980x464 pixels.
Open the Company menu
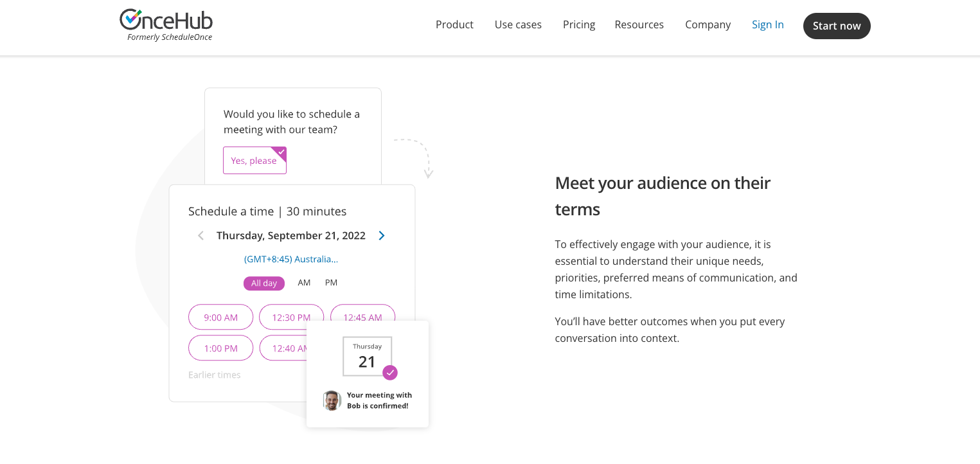point(708,25)
